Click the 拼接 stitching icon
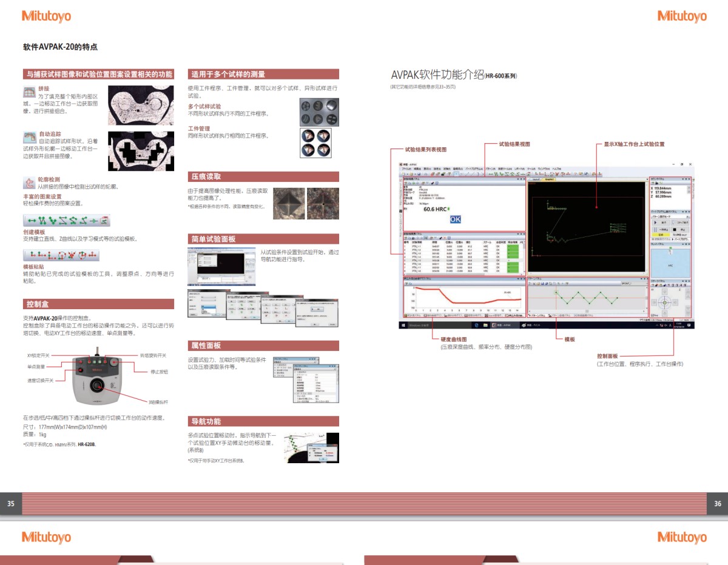Screen dimensions: 728x565 click(29, 92)
